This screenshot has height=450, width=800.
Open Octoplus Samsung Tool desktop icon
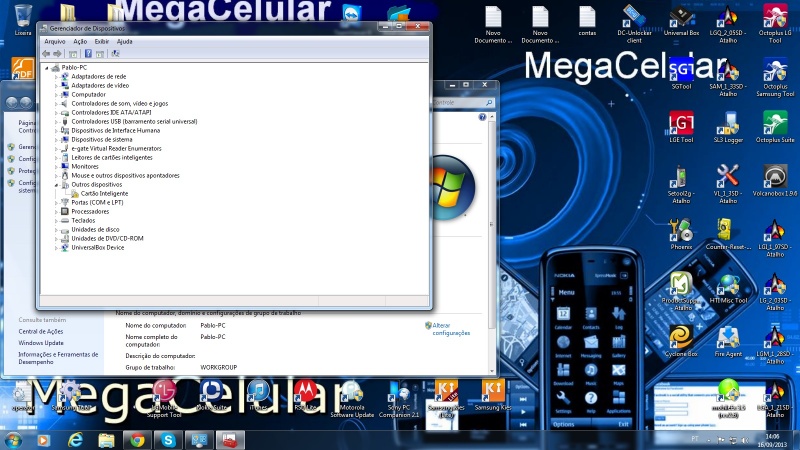point(775,78)
